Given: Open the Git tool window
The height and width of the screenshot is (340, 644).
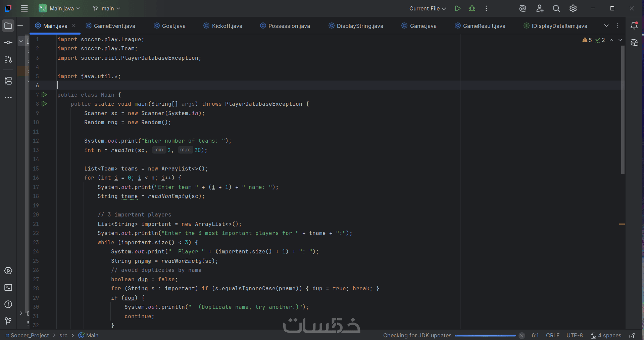Looking at the screenshot, I should pos(8,321).
